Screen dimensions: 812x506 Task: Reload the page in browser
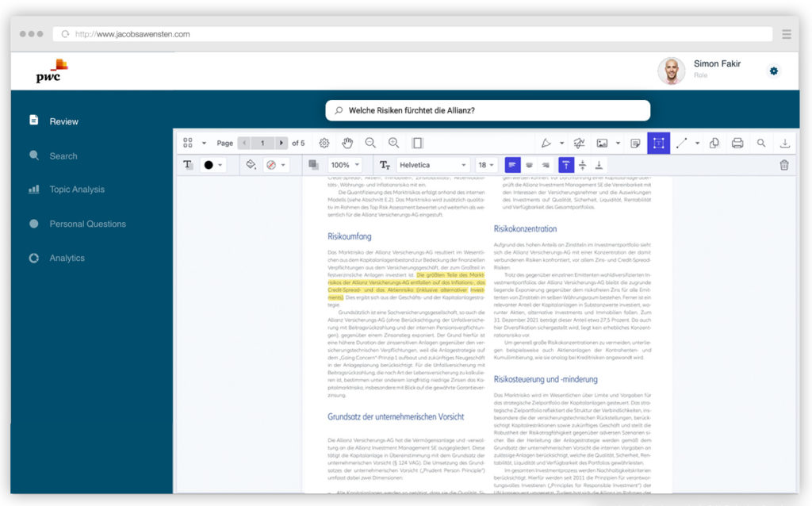65,34
